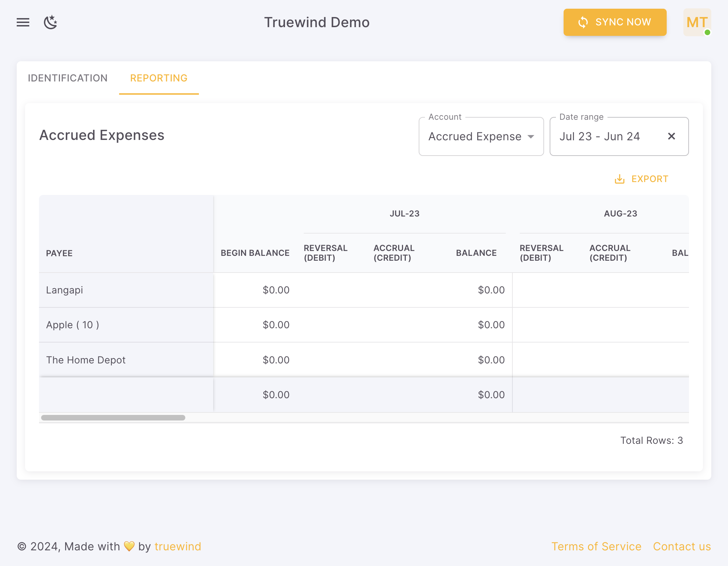
Task: Expand the Account dropdown
Action: tap(481, 136)
